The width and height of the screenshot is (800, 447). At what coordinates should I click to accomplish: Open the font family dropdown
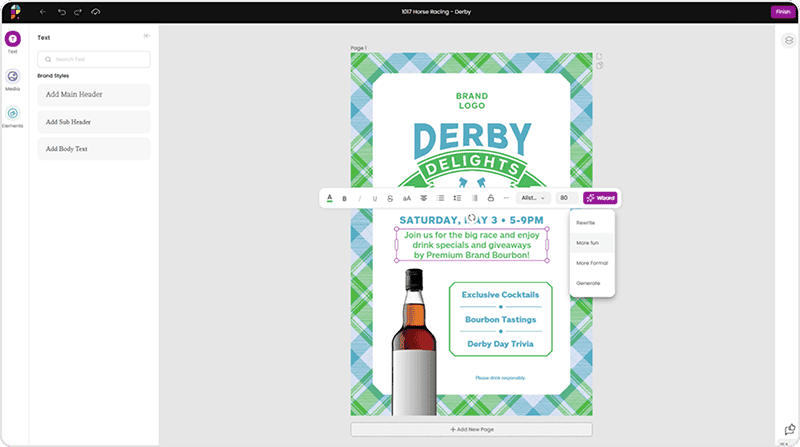tap(533, 198)
